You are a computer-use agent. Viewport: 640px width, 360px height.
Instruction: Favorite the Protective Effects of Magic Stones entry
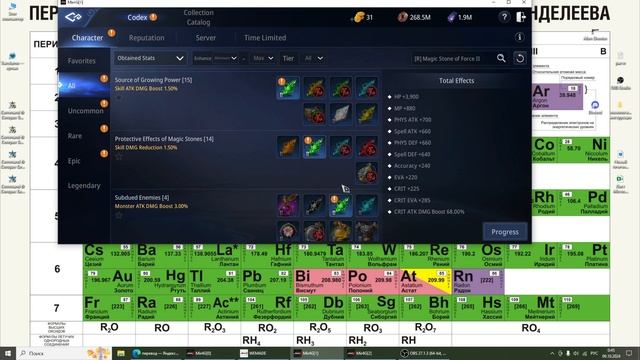tap(119, 156)
